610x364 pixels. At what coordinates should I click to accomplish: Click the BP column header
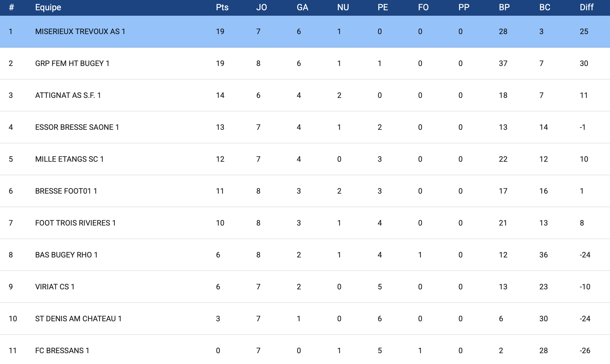504,7
